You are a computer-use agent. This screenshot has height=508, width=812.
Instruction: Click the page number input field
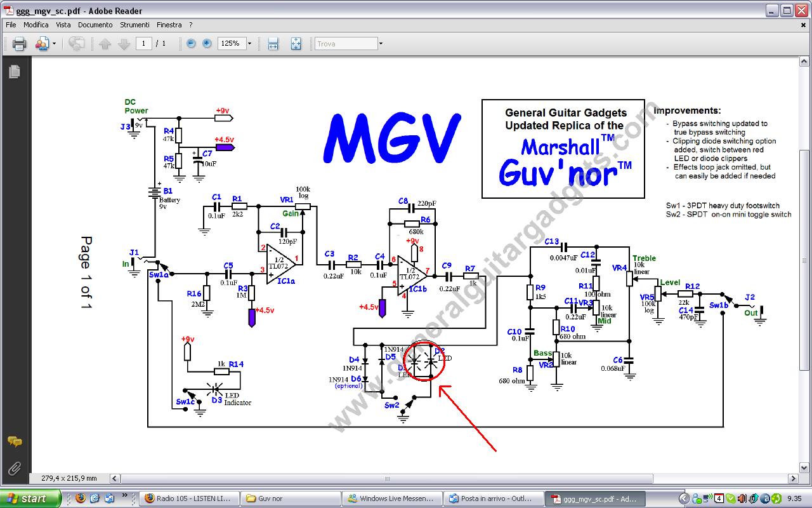coord(143,44)
